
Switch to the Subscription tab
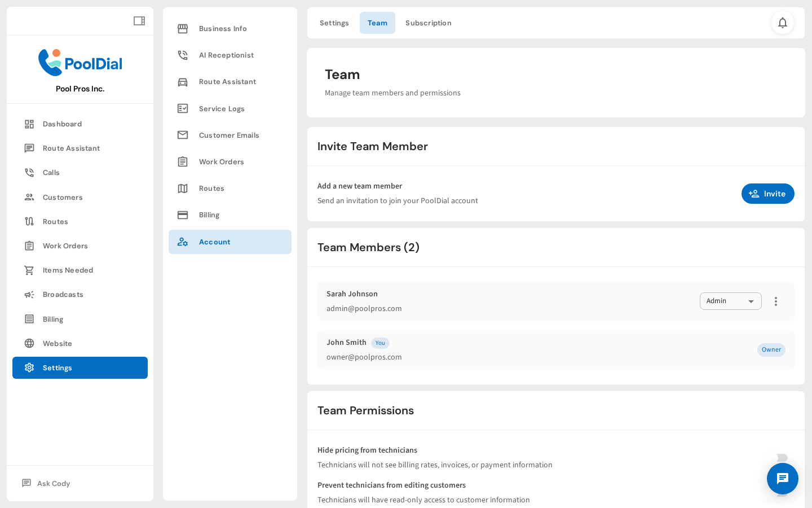(x=428, y=23)
